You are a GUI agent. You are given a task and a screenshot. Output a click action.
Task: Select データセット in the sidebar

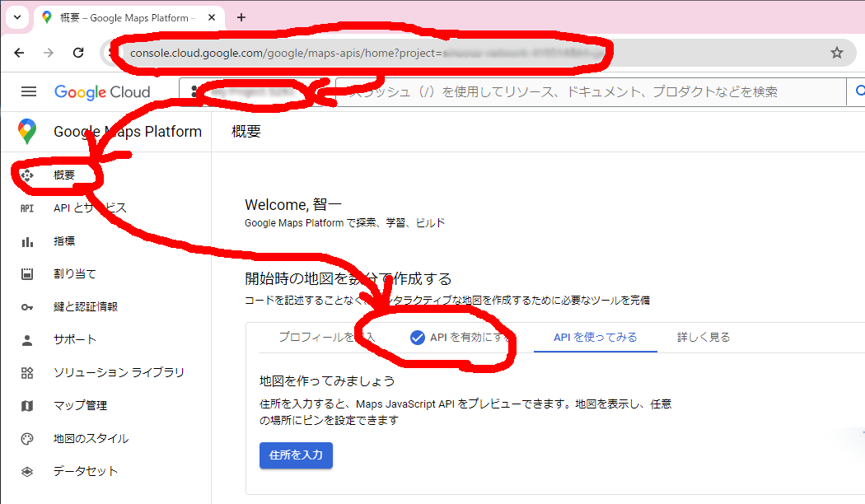pyautogui.click(x=85, y=471)
